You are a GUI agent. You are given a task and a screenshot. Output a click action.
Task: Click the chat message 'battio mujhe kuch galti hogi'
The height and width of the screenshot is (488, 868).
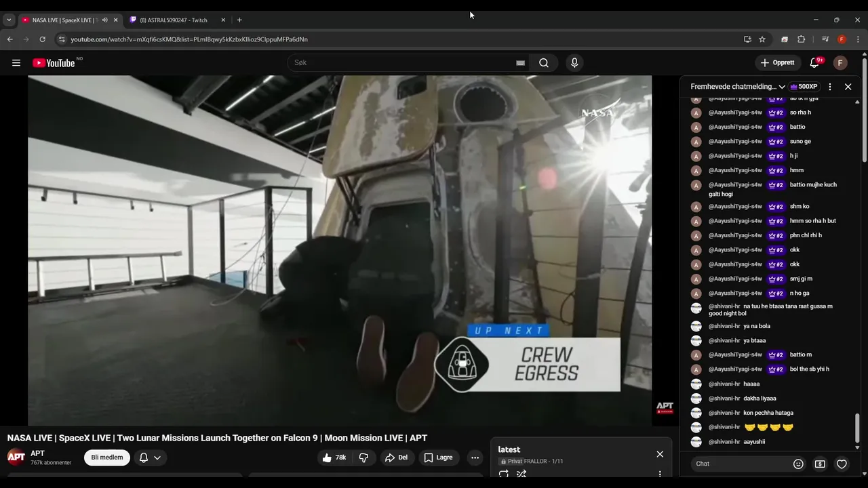point(773,189)
